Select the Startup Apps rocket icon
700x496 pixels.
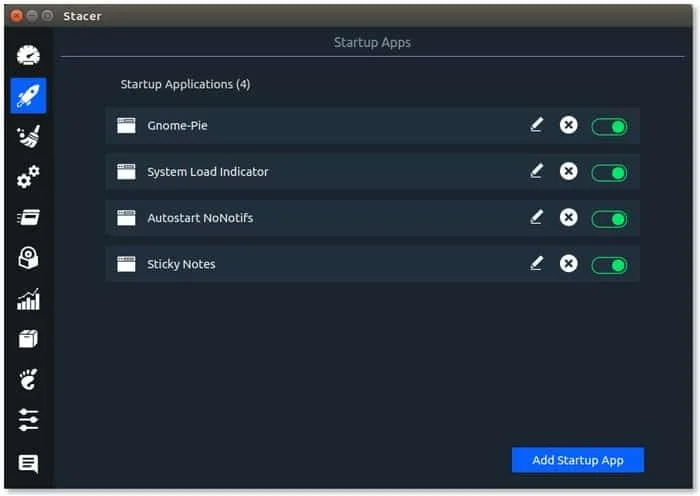[28, 96]
